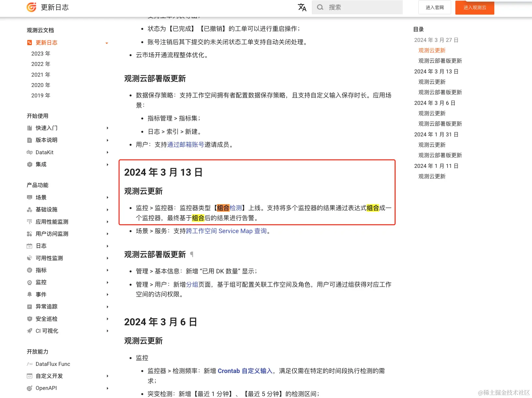
Task: Click the 场景 icon in sidebar
Action: (30, 197)
